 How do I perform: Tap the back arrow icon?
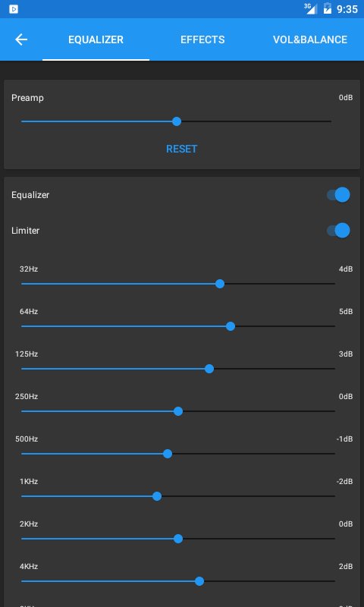pos(21,39)
